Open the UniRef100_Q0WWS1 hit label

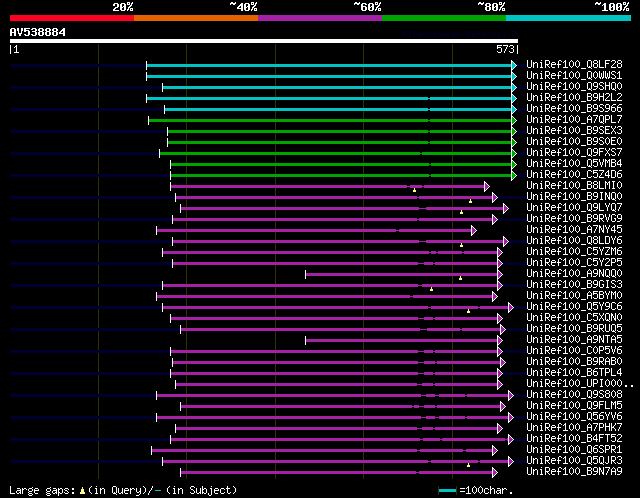pos(574,76)
